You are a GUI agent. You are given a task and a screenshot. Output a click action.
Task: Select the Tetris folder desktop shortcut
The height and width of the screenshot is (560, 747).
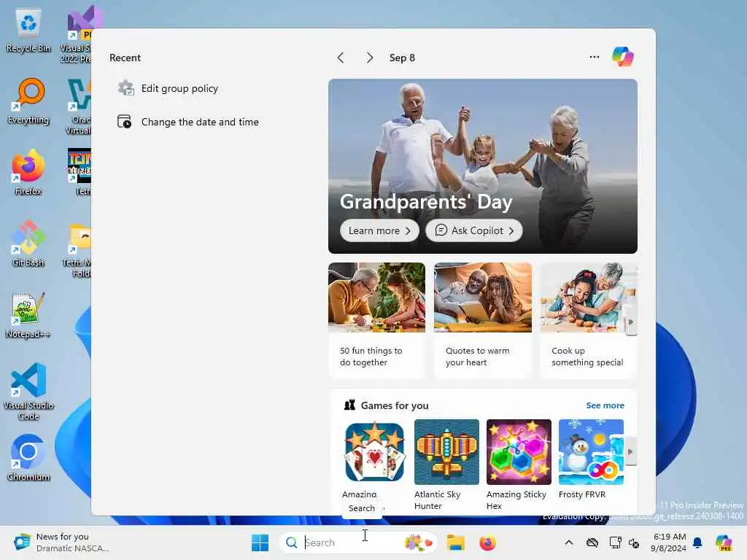(77, 249)
